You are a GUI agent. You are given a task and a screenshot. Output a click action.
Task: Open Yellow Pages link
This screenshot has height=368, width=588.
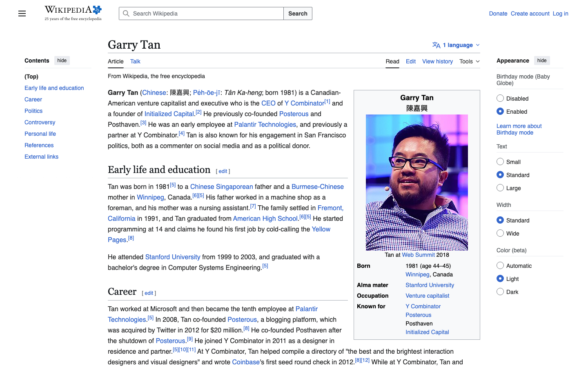(321, 229)
